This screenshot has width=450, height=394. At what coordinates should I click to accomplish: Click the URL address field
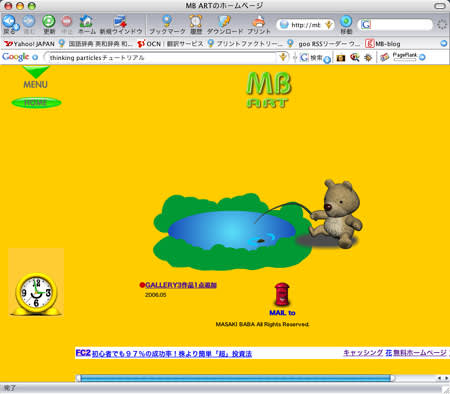[x=305, y=25]
